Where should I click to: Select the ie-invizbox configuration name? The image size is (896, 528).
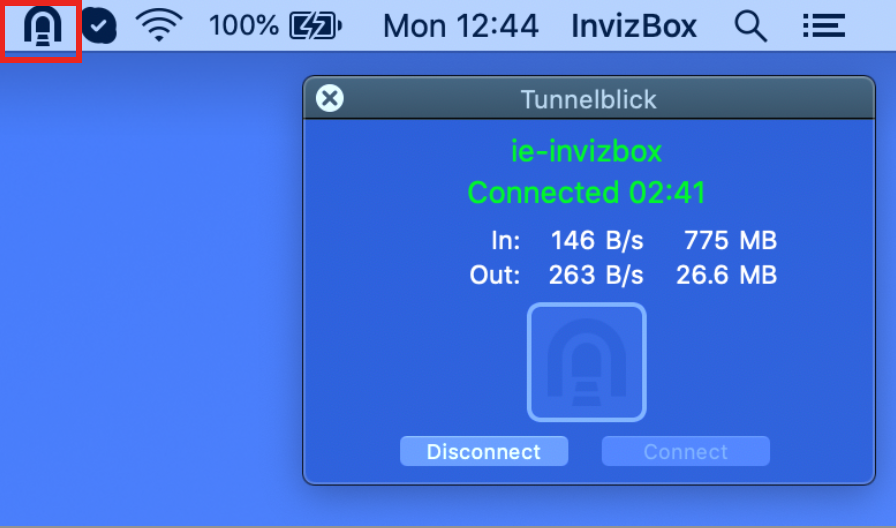[586, 151]
